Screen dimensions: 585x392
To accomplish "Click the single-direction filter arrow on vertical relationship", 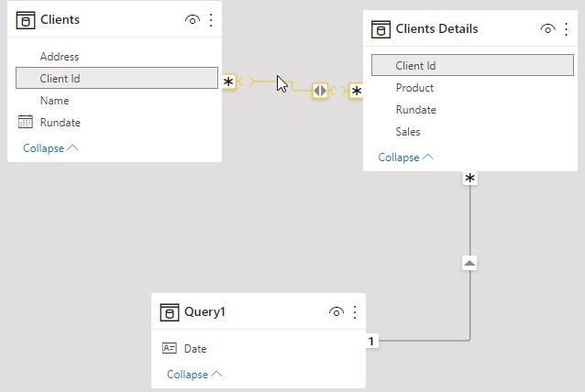I will [469, 264].
